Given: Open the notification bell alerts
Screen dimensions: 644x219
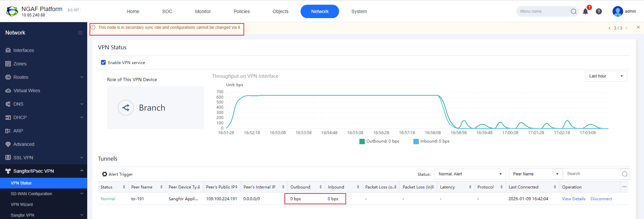Looking at the screenshot, I should [585, 11].
